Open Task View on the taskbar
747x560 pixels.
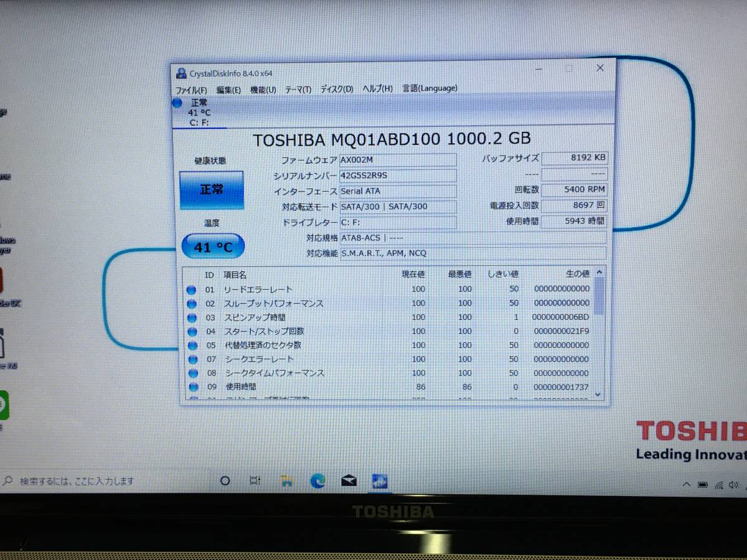point(255,481)
